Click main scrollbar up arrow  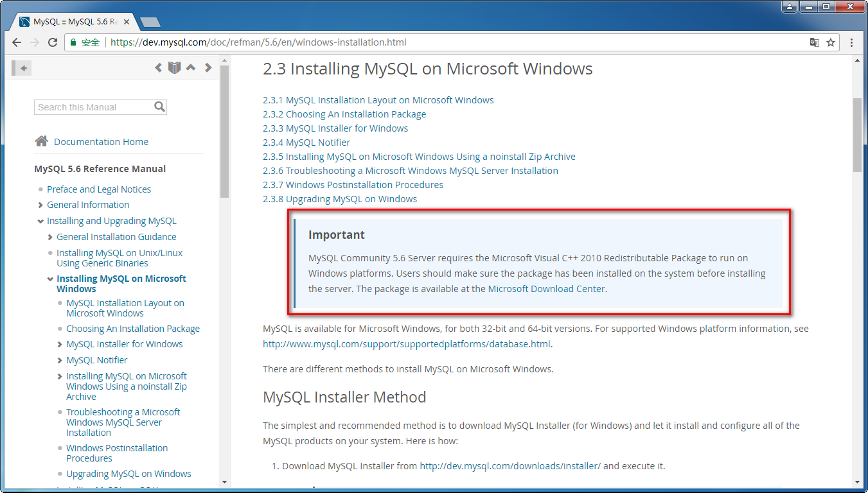(x=857, y=60)
